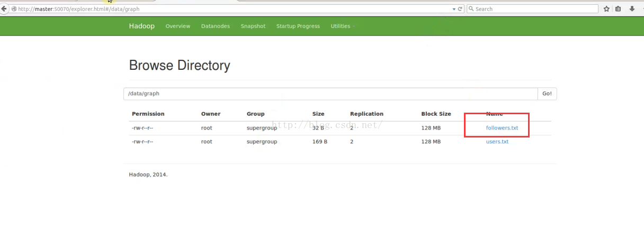644x238 pixels.
Task: Select 128 MB in followers.txt row
Action: click(x=431, y=128)
